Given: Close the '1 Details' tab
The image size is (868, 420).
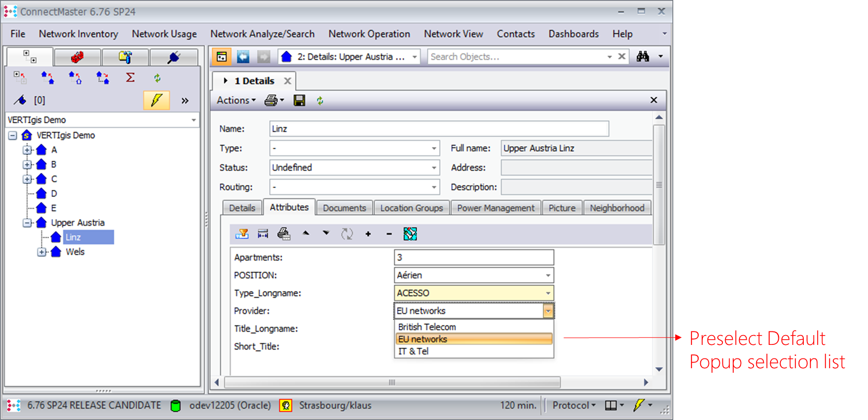Looking at the screenshot, I should pos(287,81).
